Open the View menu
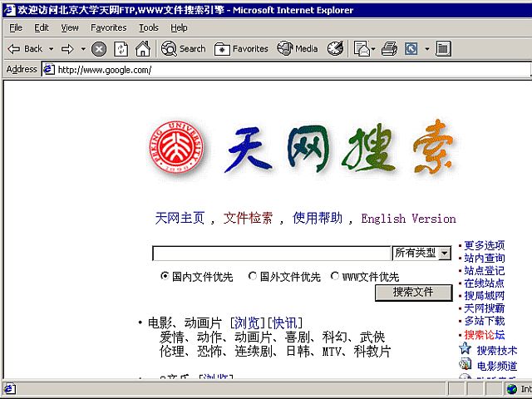Screen dimensions: 532x399 70,27
